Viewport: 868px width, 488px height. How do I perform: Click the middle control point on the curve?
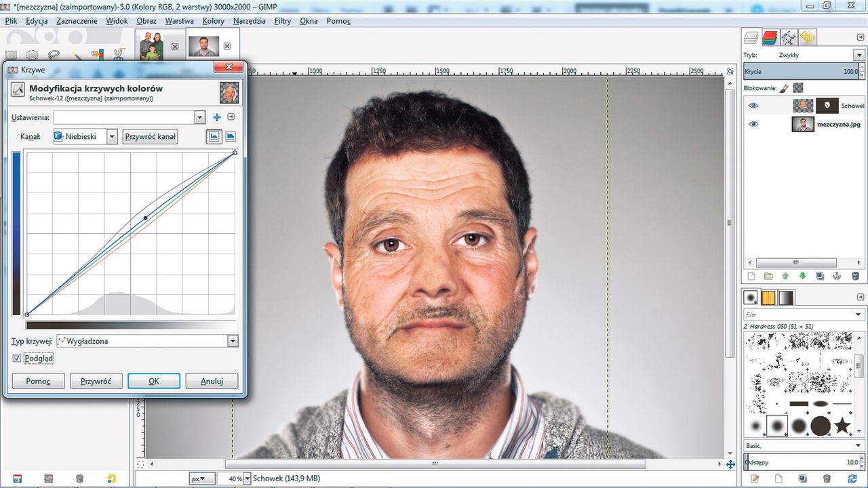(145, 218)
